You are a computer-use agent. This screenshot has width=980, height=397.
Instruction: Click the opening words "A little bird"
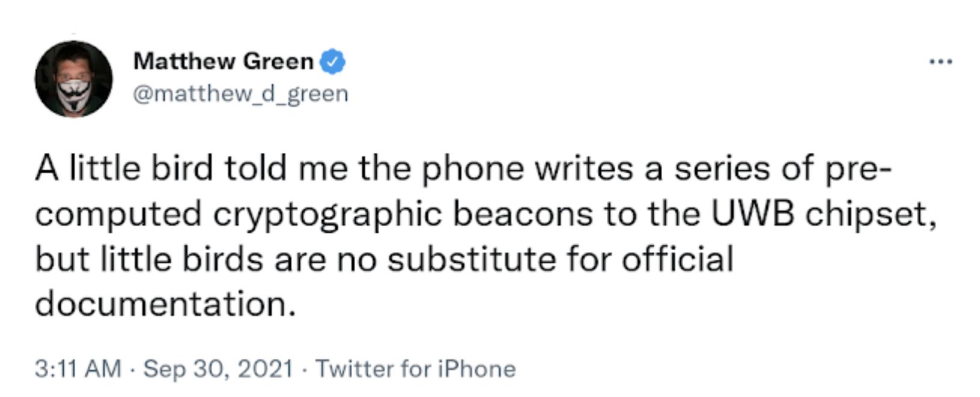pos(124,168)
